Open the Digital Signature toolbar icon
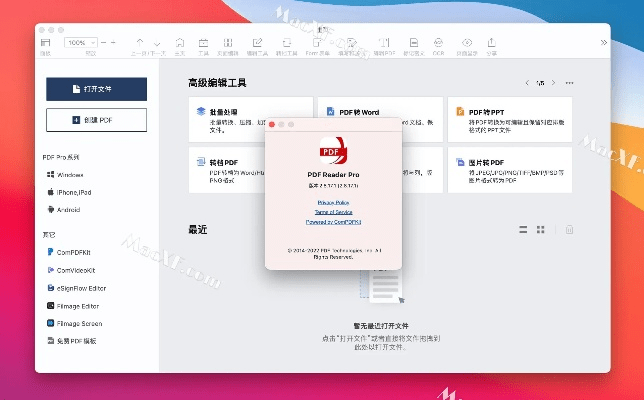The width and height of the screenshot is (644, 400). (414, 42)
